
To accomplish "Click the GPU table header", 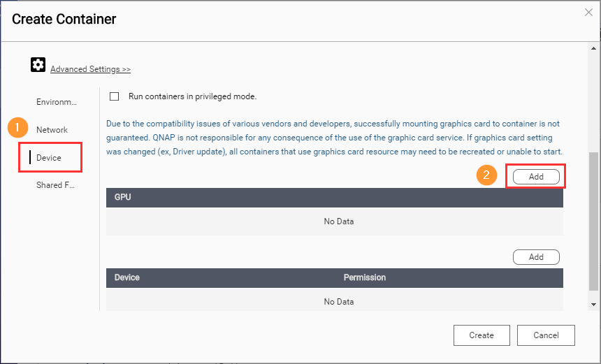I will click(x=334, y=198).
